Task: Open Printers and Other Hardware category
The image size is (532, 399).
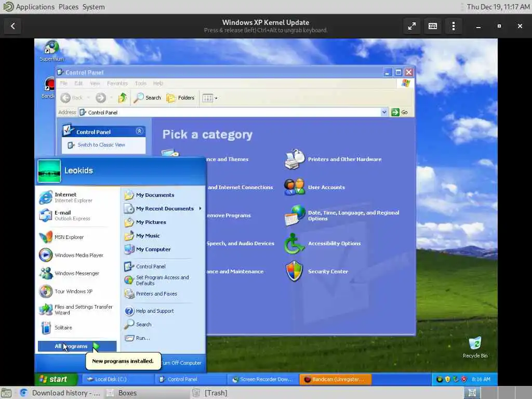Action: (x=333, y=159)
